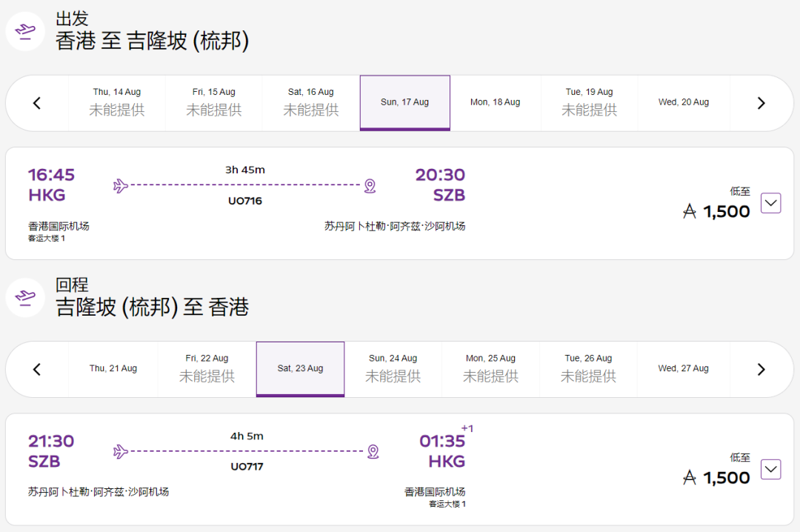Click the destination pin icon on the UO717 route
Viewport: 800px width, 532px height.
pos(373,451)
